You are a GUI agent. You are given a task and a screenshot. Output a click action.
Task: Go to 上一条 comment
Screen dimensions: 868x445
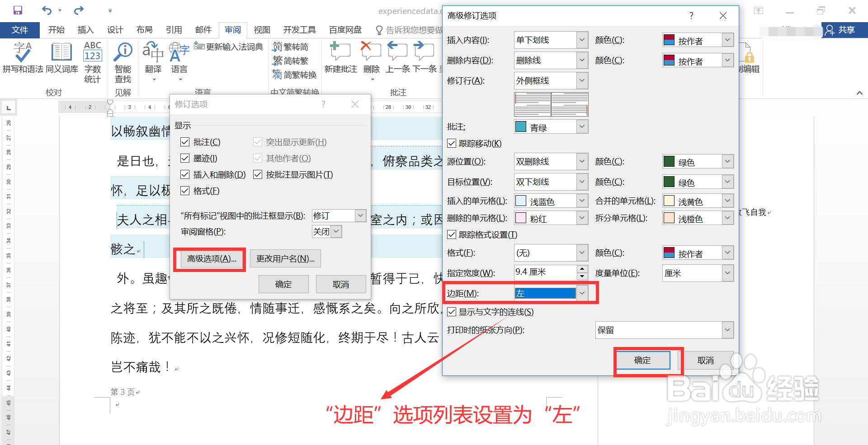pyautogui.click(x=398, y=57)
